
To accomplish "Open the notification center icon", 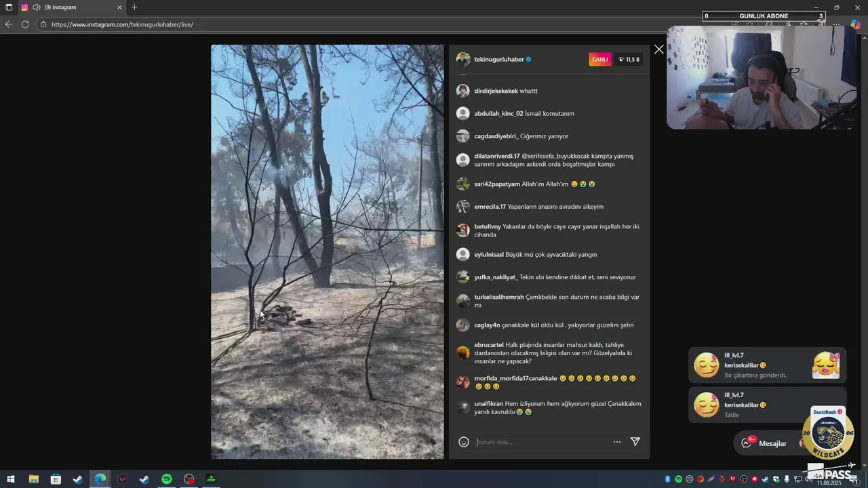I will [x=854, y=480].
